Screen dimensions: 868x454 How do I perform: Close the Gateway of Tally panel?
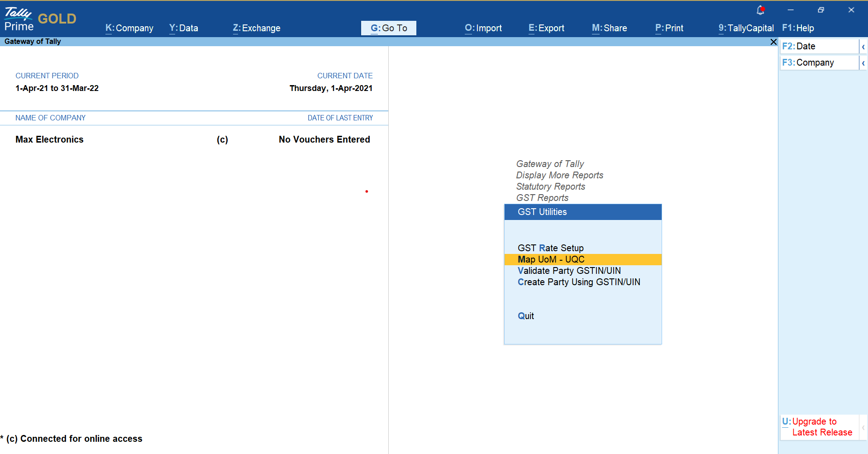pyautogui.click(x=773, y=42)
